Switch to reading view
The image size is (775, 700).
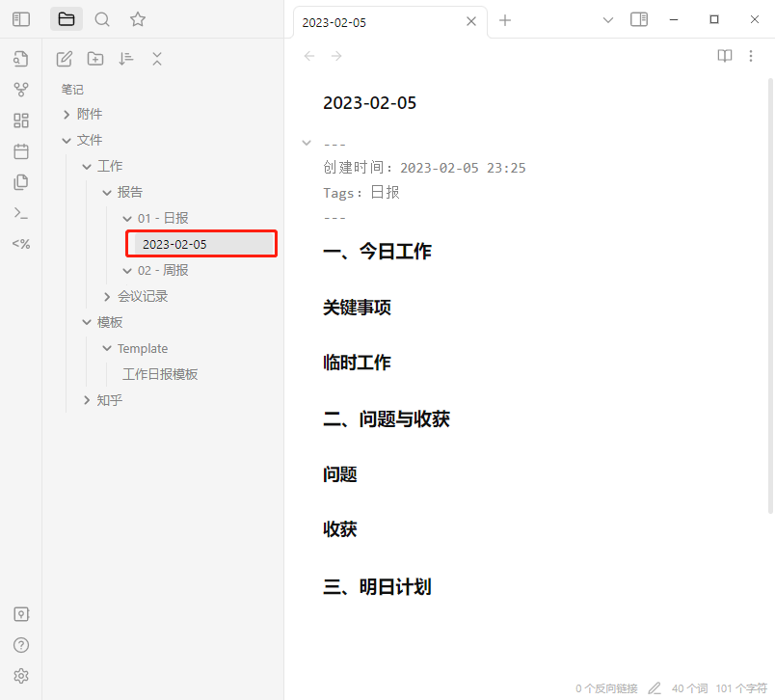coord(725,56)
